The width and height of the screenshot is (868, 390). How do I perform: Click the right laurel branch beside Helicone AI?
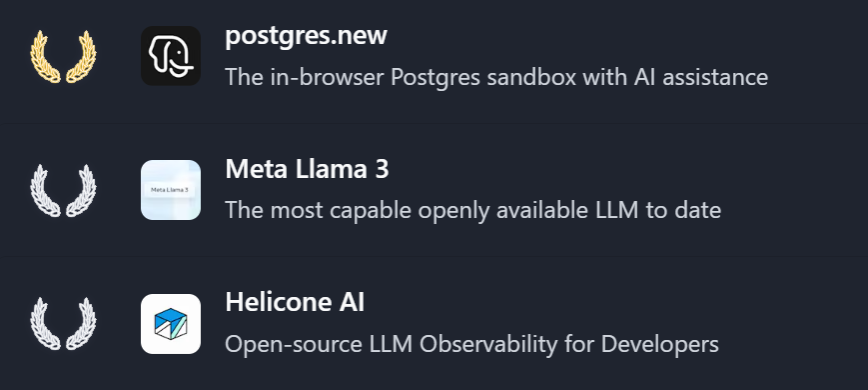[81, 324]
